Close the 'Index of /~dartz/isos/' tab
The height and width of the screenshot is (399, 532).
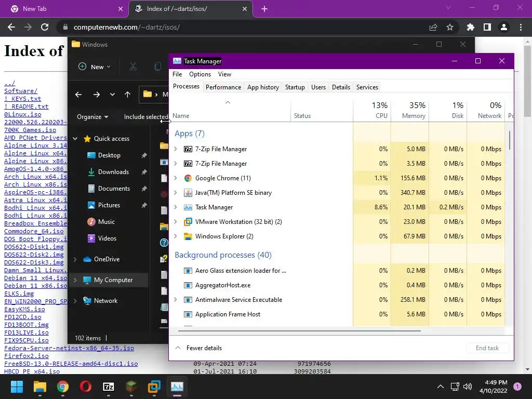[x=245, y=9]
